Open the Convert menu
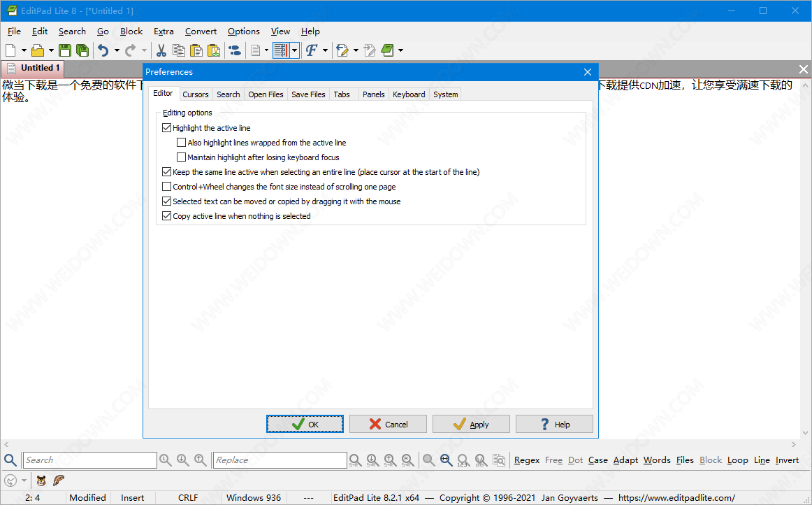 (x=201, y=31)
